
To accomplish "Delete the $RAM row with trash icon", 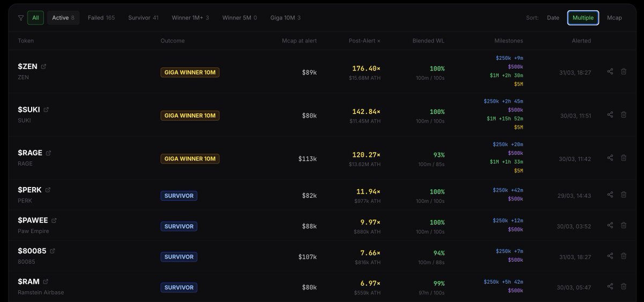I will point(624,286).
